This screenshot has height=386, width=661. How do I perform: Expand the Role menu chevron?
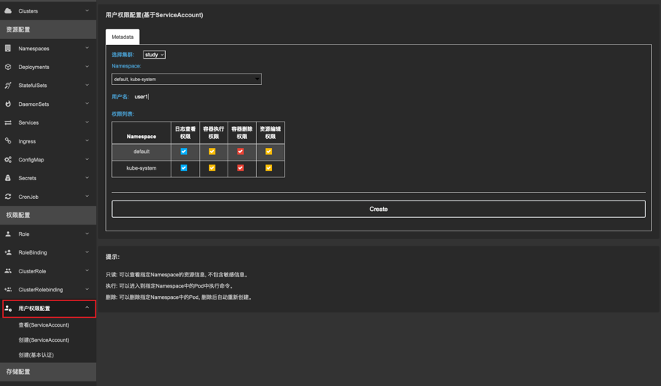tap(87, 233)
